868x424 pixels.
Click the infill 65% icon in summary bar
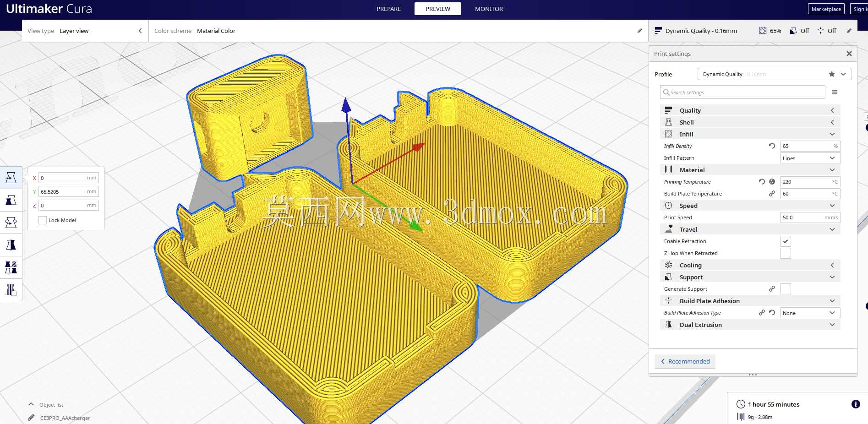click(763, 31)
